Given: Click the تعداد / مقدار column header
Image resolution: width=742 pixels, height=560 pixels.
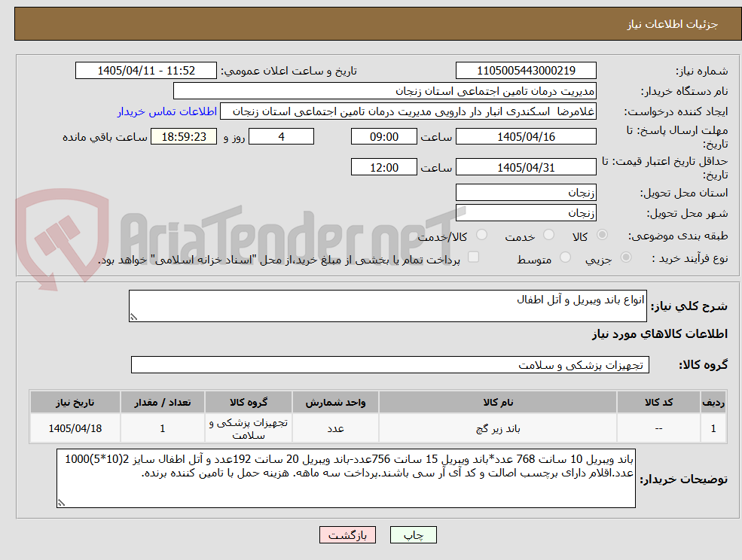Looking at the screenshot, I should click(x=162, y=403).
